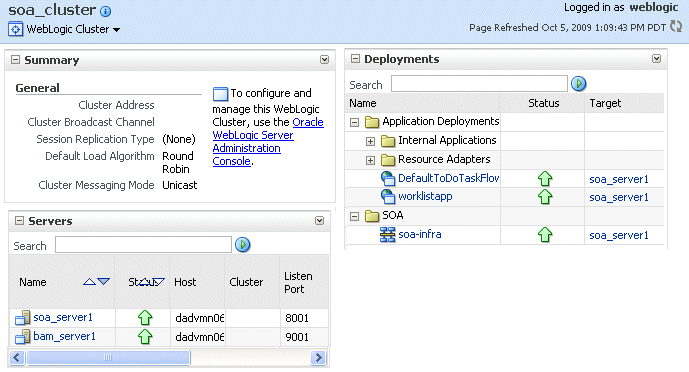Click the Servers table left scroll arrow
This screenshot has height=372, width=689.
[17, 357]
